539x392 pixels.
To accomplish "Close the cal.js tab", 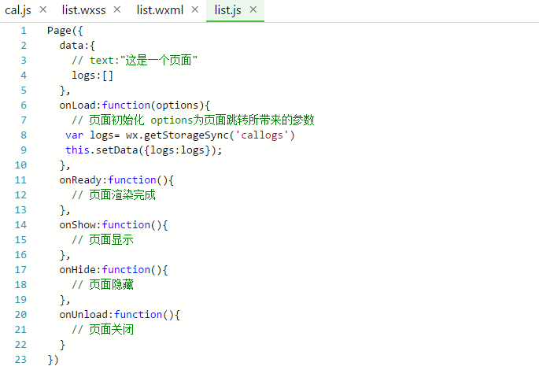I will [43, 9].
